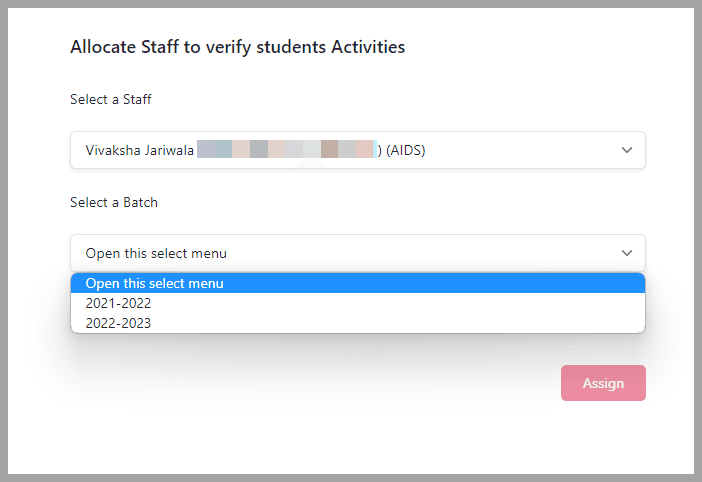The height and width of the screenshot is (482, 702).
Task: Click the "Select a Staff" label
Action: 111,99
